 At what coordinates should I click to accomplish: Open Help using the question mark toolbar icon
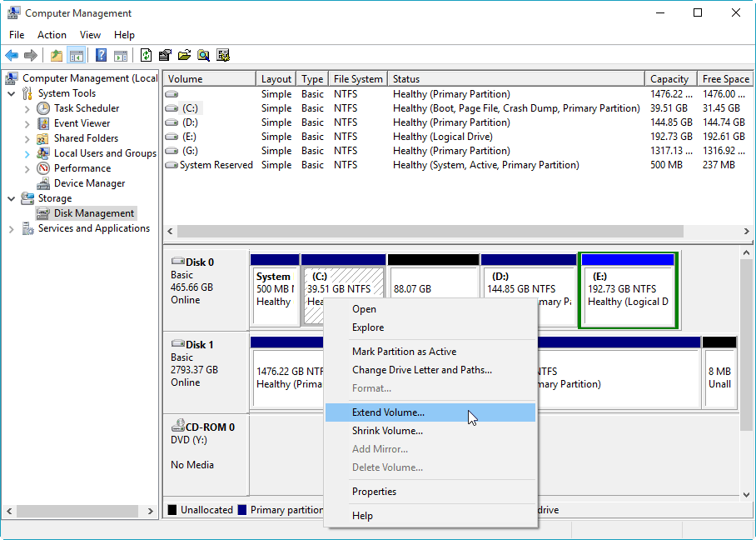(99, 55)
